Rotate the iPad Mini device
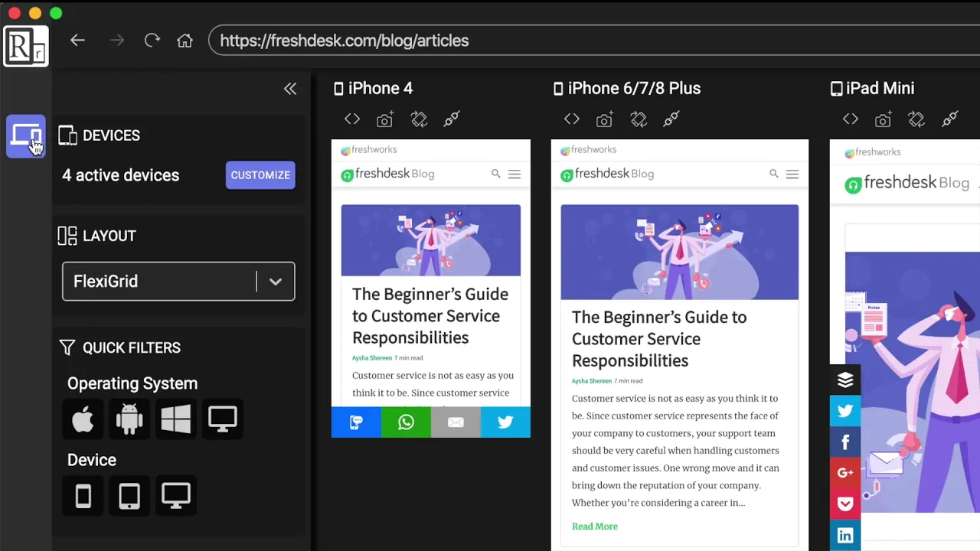This screenshot has height=551, width=980. (917, 119)
